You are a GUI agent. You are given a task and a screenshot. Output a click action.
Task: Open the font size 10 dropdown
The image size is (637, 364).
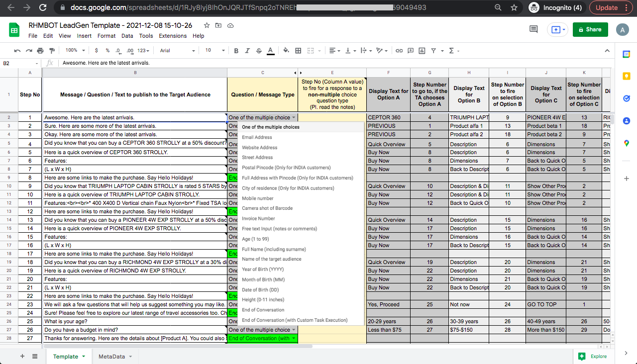[x=215, y=50]
